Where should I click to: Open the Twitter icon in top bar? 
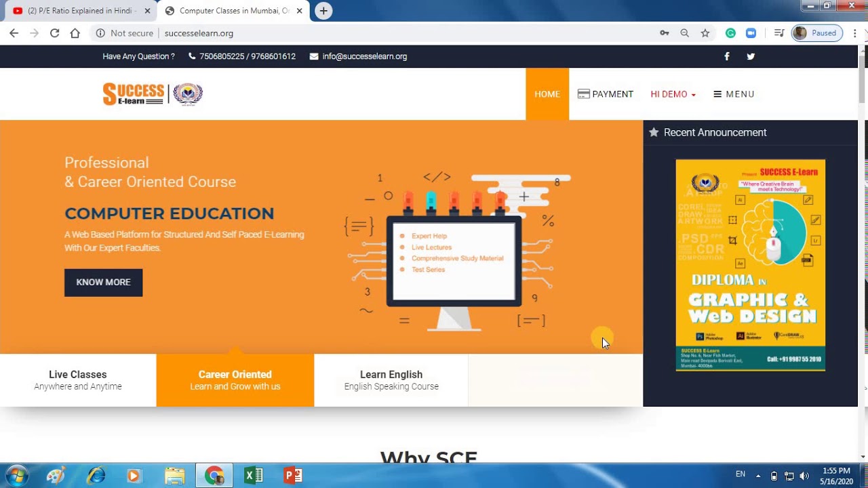click(x=751, y=56)
